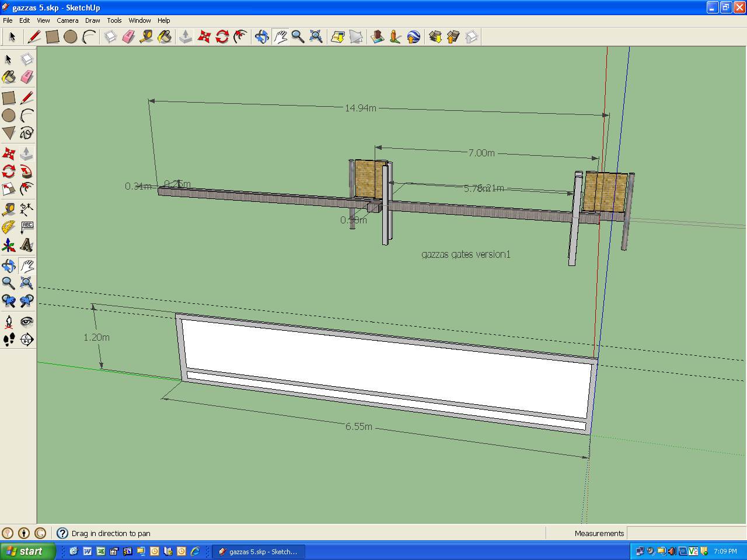Select the Dimension tool
Screen dimensions: 747x560
pyautogui.click(x=26, y=209)
